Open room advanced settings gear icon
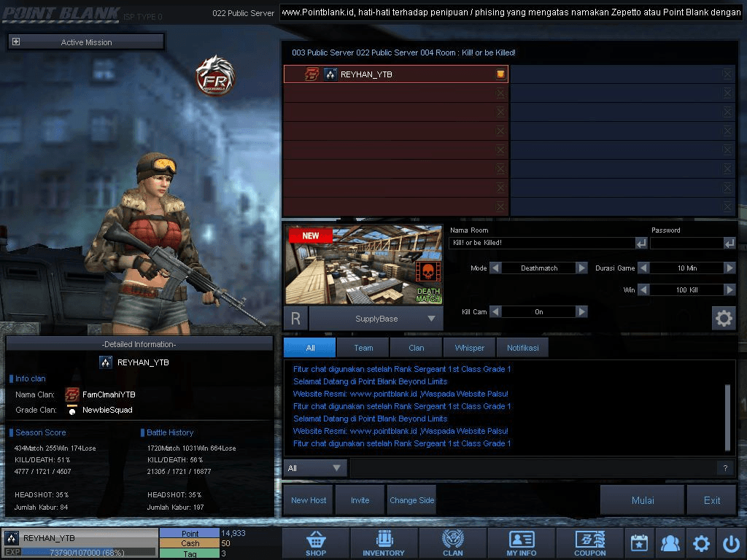 724,318
